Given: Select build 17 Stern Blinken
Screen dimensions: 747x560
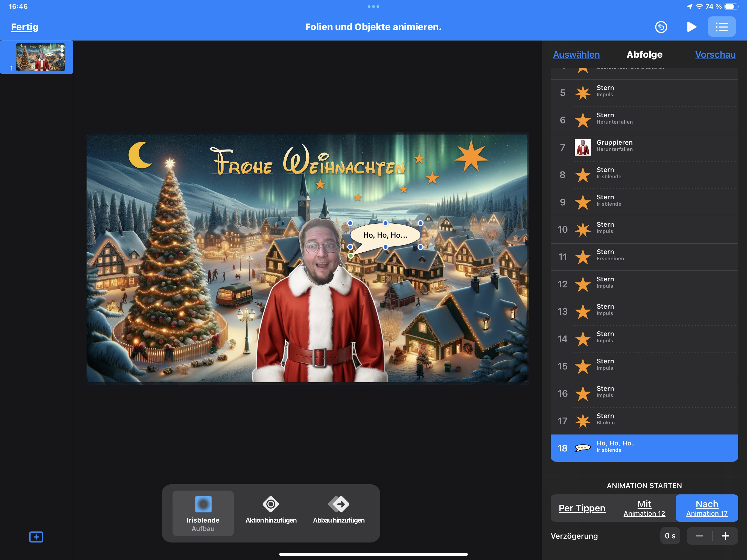Looking at the screenshot, I should pyautogui.click(x=644, y=421).
